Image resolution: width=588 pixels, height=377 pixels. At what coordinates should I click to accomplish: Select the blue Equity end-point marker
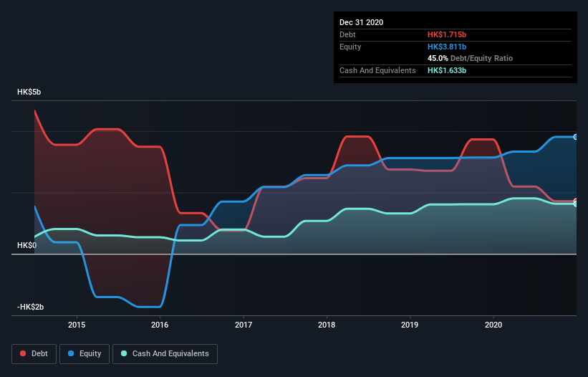pos(575,137)
